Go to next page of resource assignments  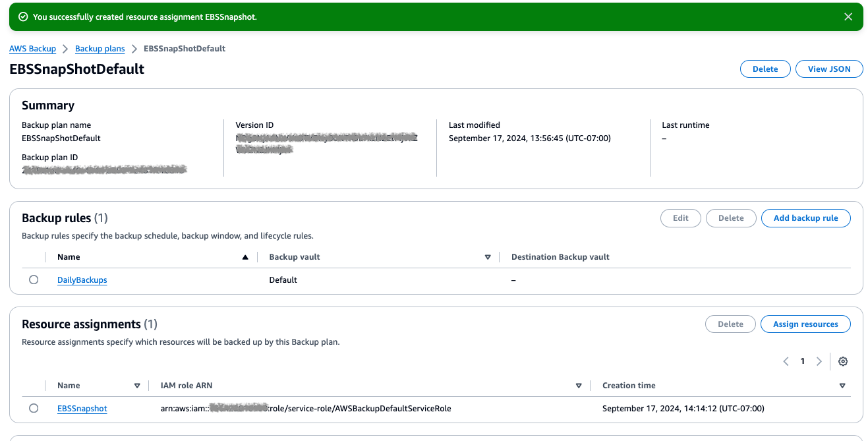tap(819, 361)
